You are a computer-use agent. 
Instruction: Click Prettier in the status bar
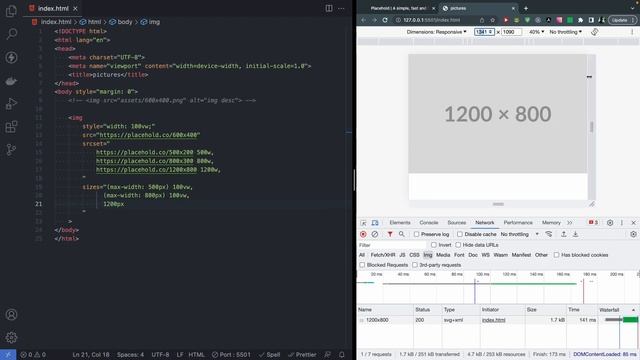click(x=302, y=355)
